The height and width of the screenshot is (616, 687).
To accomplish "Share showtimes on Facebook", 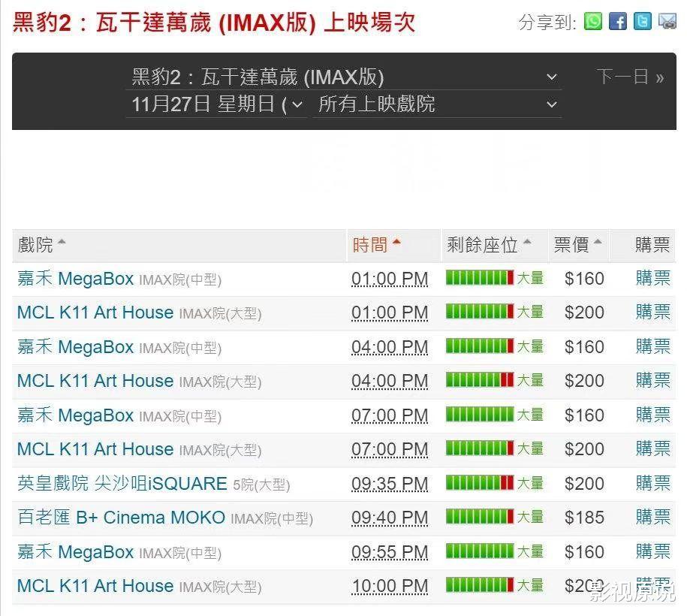I will (618, 21).
